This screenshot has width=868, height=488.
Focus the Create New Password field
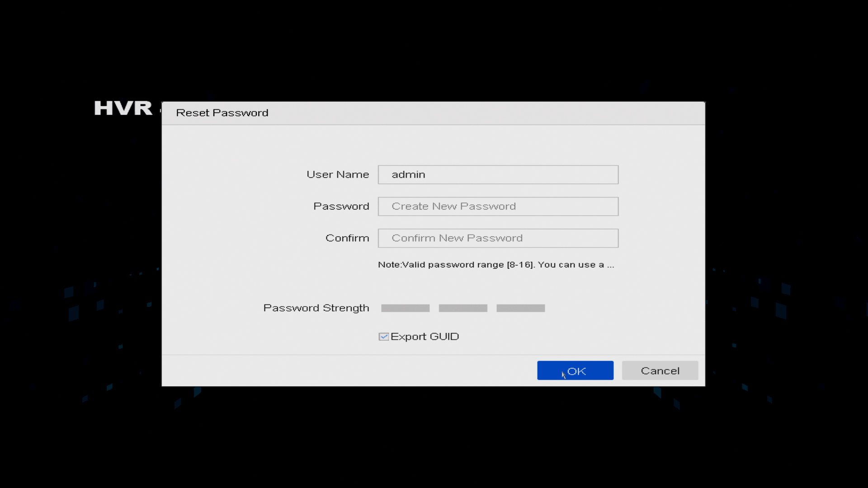pyautogui.click(x=498, y=206)
